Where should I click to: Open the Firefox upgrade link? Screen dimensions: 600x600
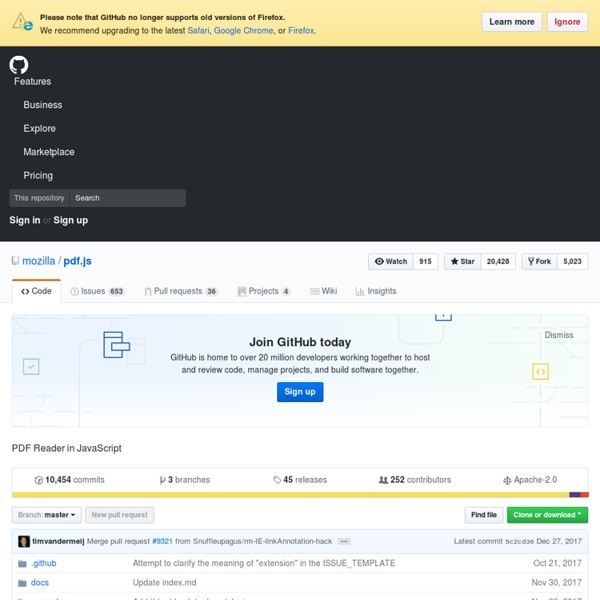301,31
